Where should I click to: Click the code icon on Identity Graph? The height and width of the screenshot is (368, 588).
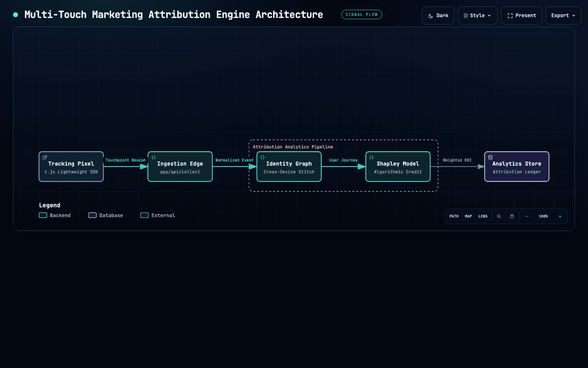(263, 157)
